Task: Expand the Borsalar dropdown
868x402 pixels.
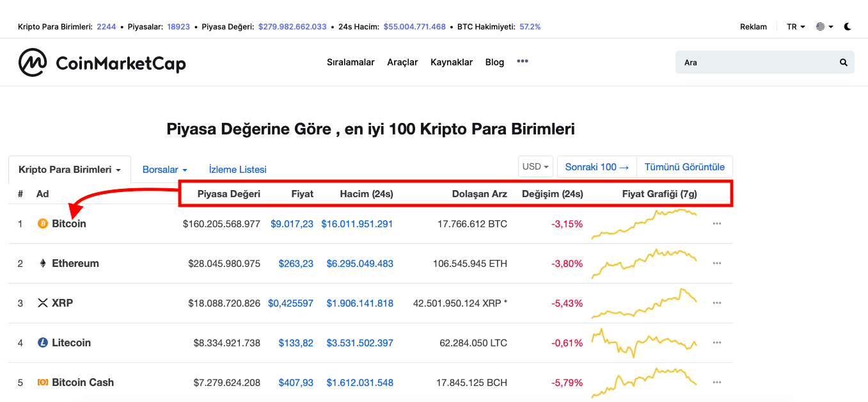Action: pyautogui.click(x=164, y=169)
